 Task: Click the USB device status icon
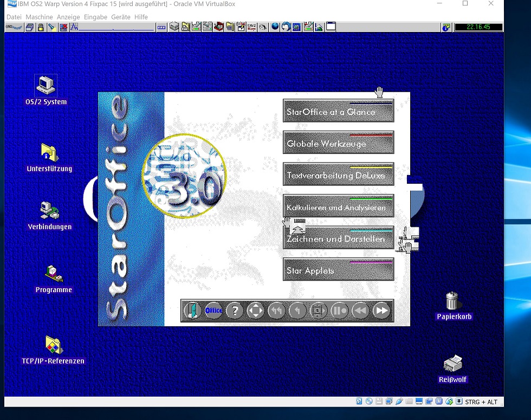pos(399,402)
